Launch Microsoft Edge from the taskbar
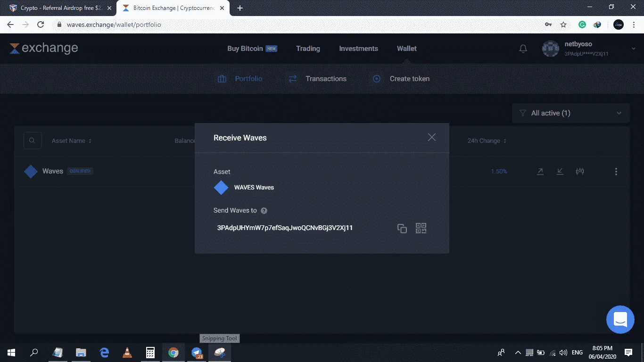 pos(104,352)
